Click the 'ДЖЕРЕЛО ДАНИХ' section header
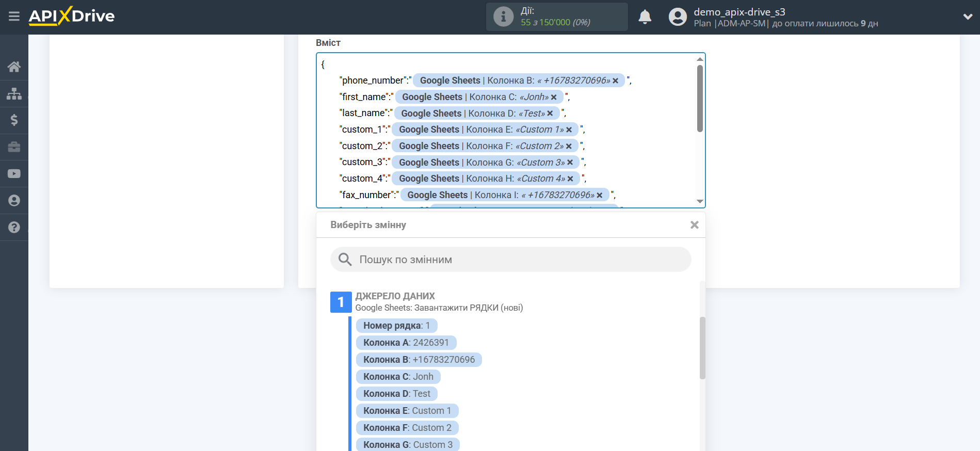The height and width of the screenshot is (451, 980). (395, 296)
